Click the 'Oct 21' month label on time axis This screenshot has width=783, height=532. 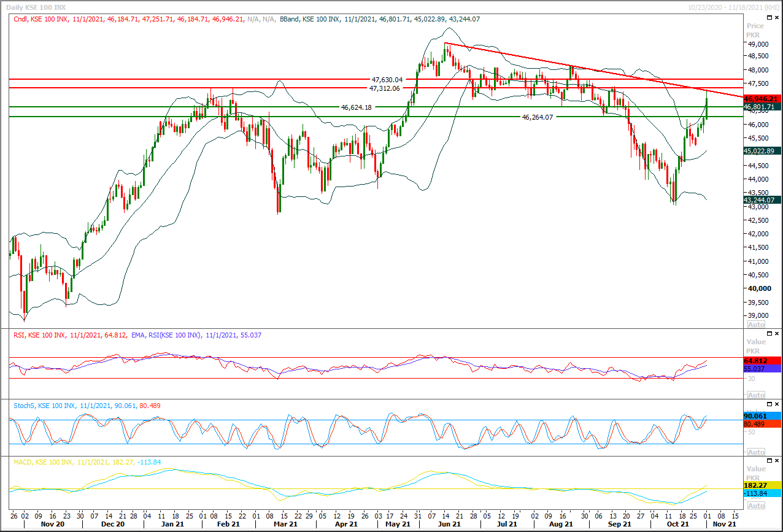(x=677, y=524)
